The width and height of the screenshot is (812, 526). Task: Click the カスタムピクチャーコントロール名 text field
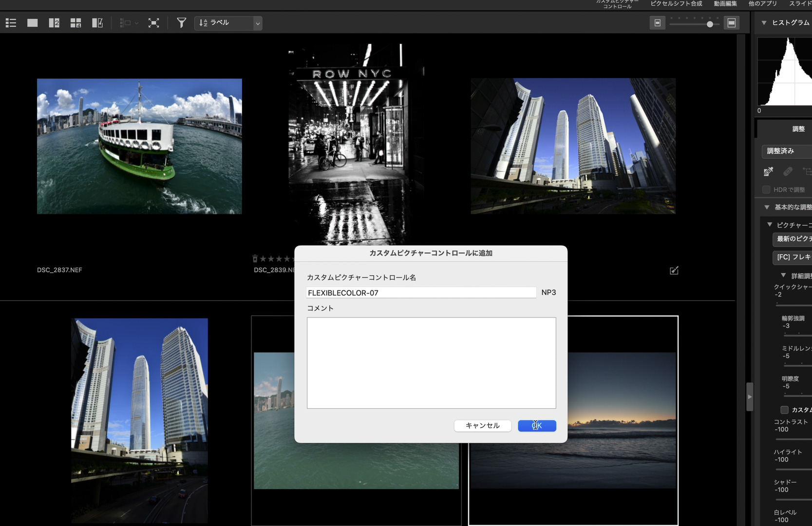[x=421, y=293]
